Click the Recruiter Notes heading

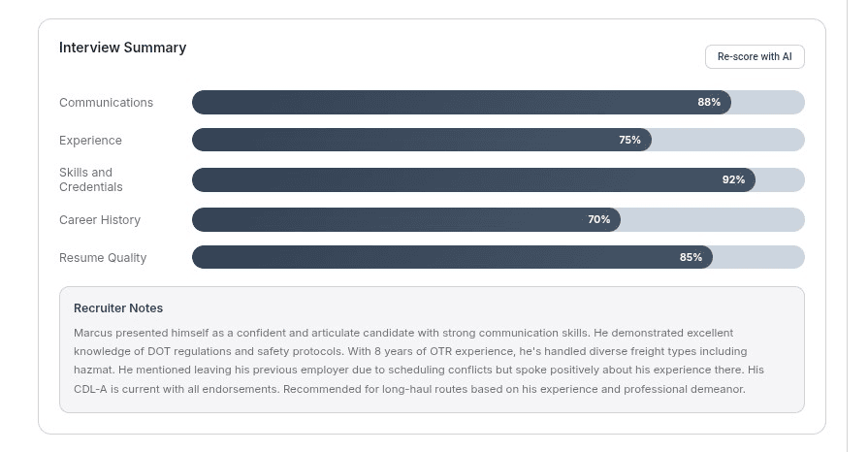tap(118, 308)
